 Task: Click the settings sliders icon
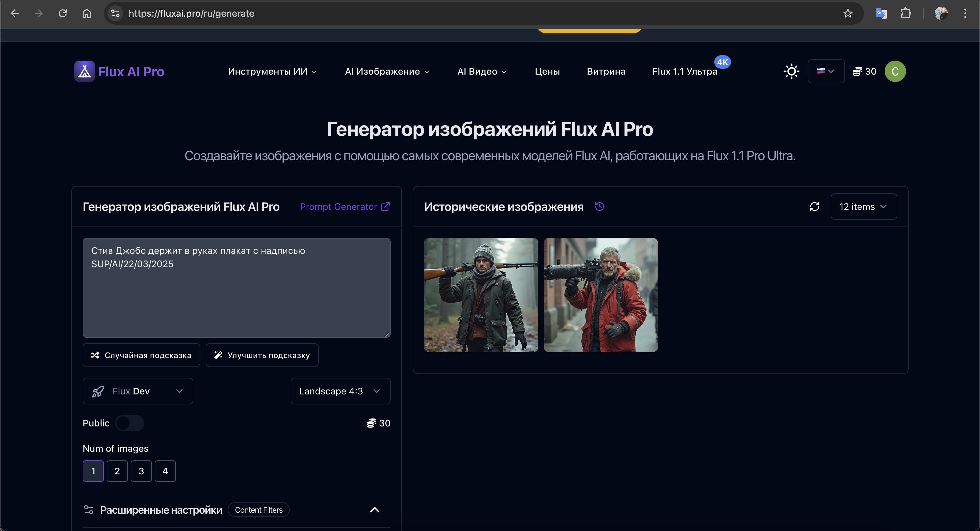(89, 510)
